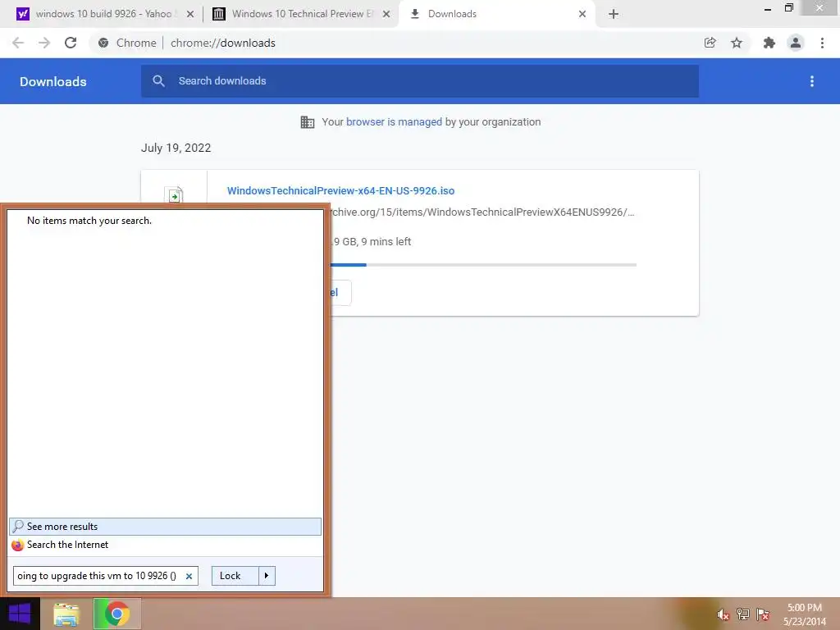Screen dimensions: 840x630
Task: Open Chrome's three-dot main menu
Action: pos(822,43)
